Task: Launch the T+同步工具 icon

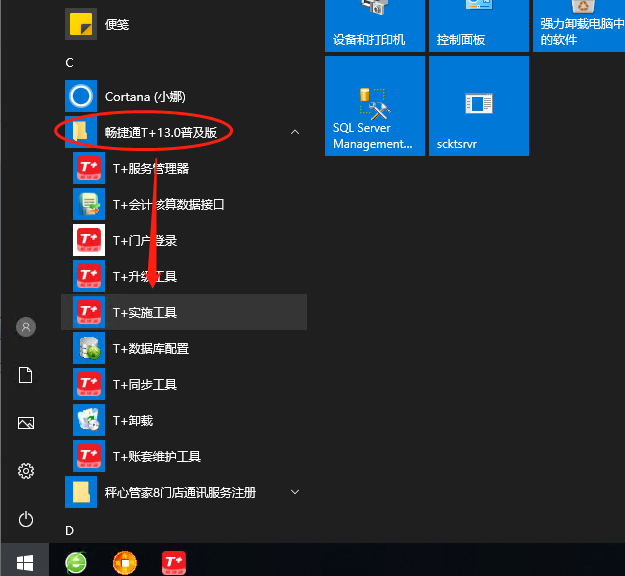Action: (x=89, y=384)
